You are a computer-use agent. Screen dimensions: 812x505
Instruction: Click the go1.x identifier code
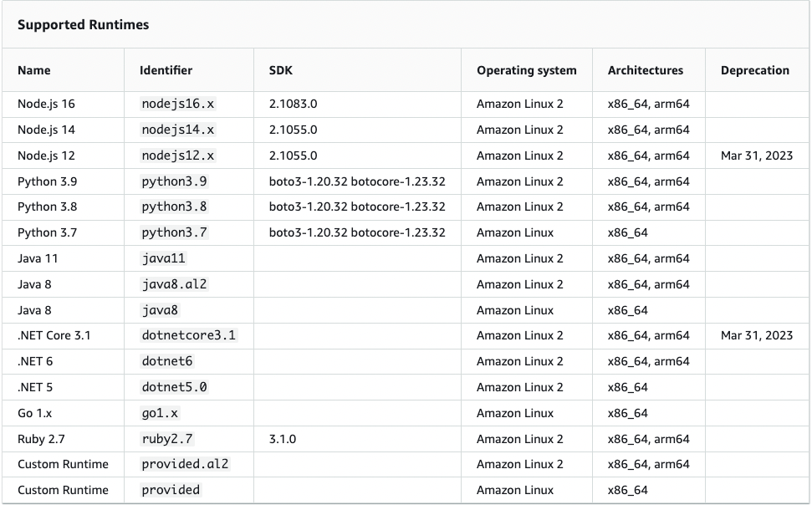point(160,413)
